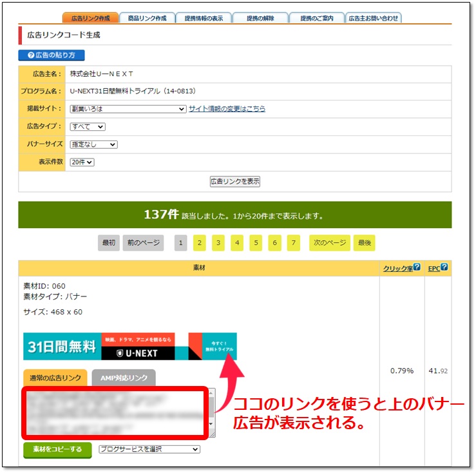Change the 表示件数 dropdown from 20件
The height and width of the screenshot is (473, 476).
82,162
